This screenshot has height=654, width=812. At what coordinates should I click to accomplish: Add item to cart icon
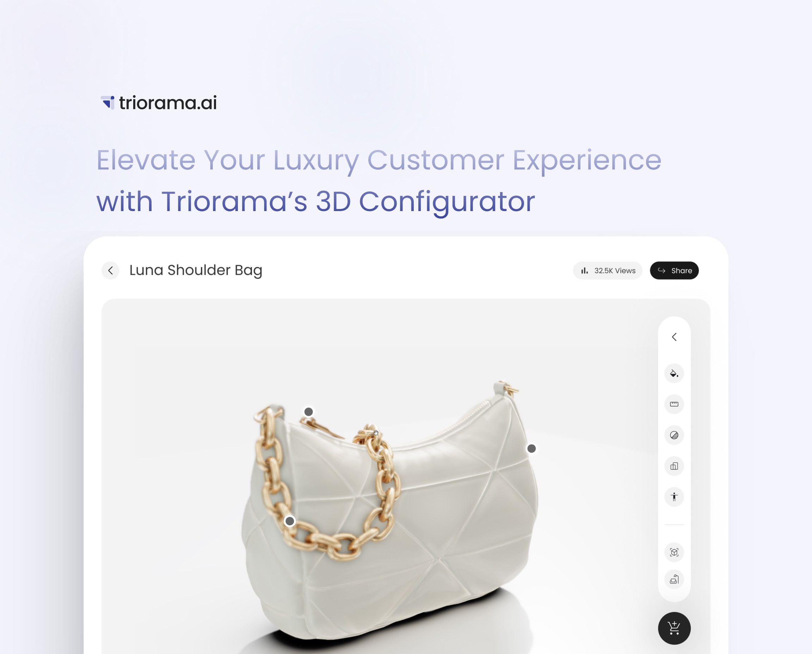coord(675,628)
